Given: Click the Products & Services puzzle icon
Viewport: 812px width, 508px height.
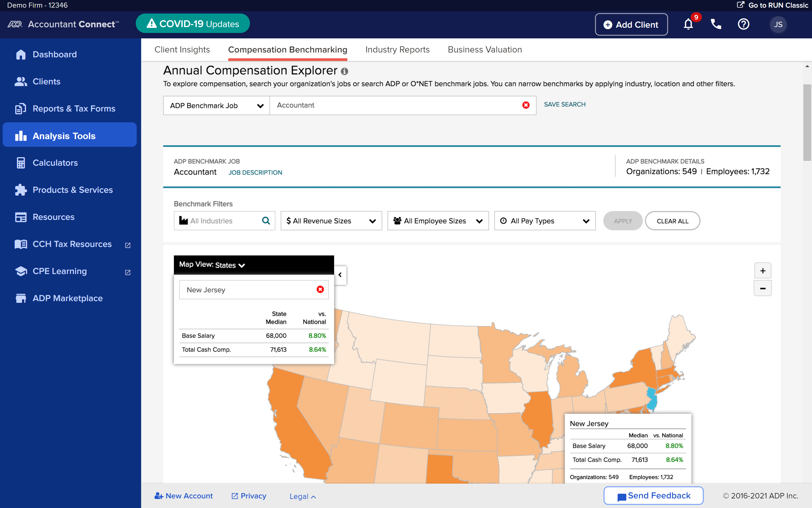Looking at the screenshot, I should (21, 190).
